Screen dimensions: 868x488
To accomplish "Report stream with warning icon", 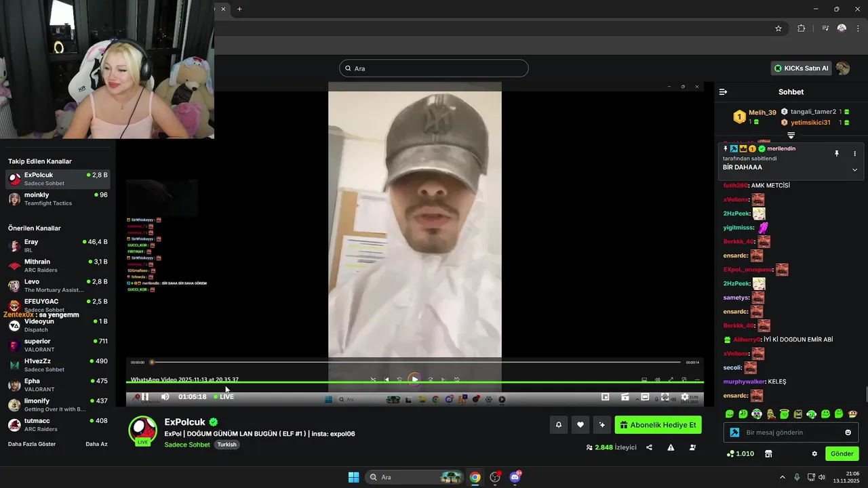I will [671, 447].
